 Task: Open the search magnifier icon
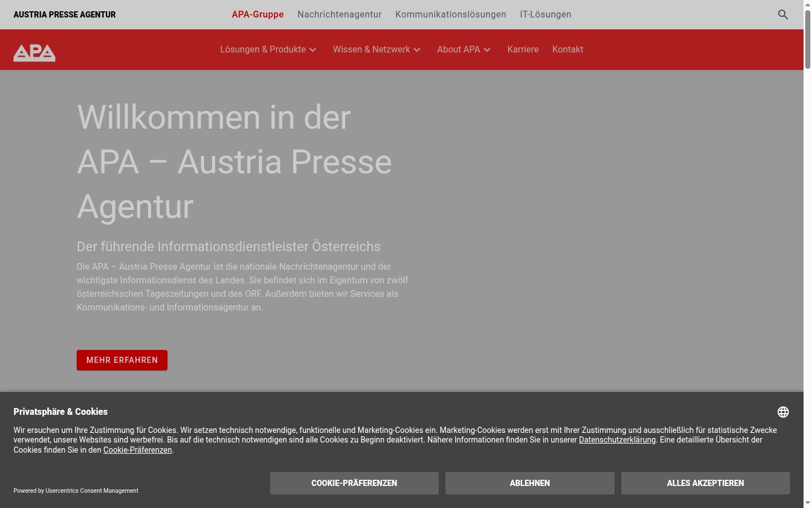point(783,15)
